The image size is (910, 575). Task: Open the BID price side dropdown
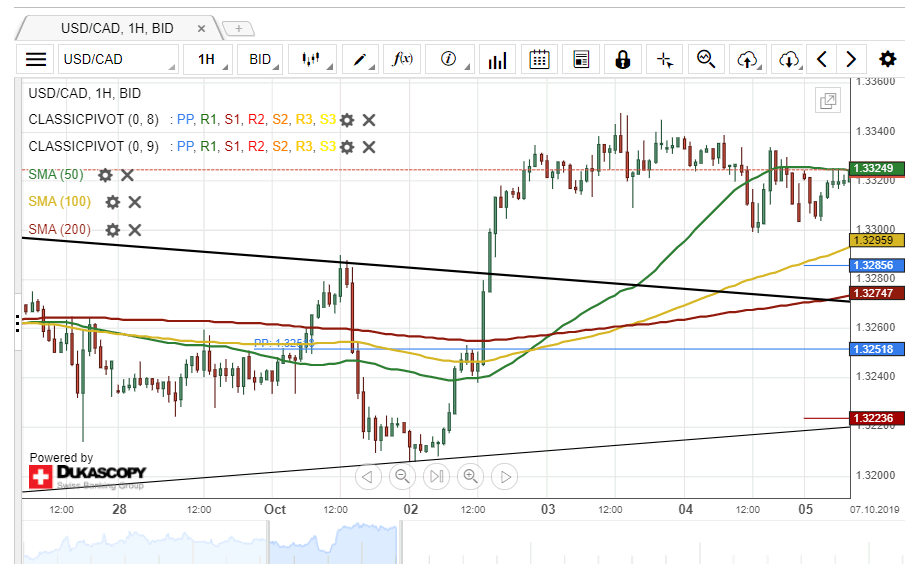point(262,59)
